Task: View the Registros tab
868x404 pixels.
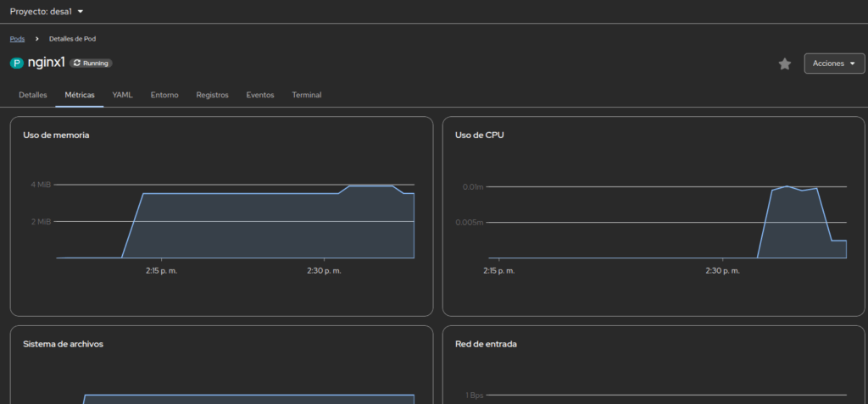Action: [x=212, y=95]
